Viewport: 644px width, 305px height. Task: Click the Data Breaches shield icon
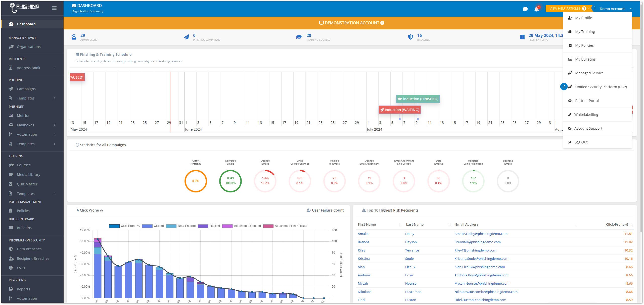click(11, 249)
